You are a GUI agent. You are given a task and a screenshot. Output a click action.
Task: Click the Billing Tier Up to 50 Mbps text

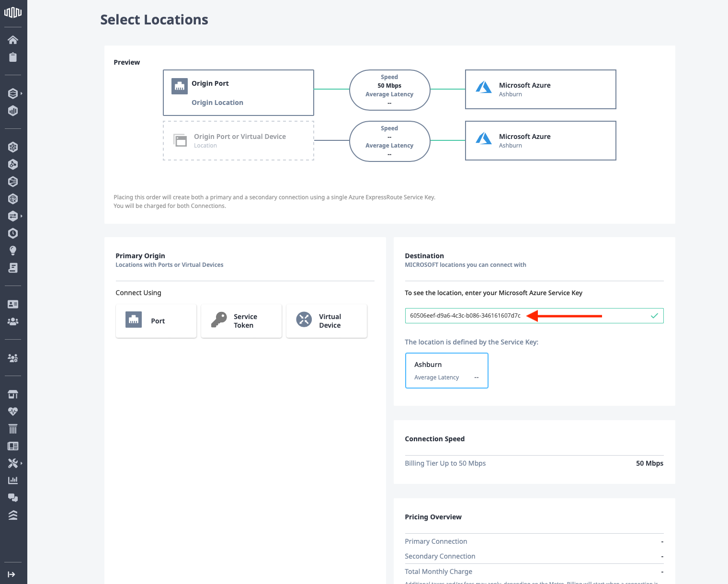(445, 463)
